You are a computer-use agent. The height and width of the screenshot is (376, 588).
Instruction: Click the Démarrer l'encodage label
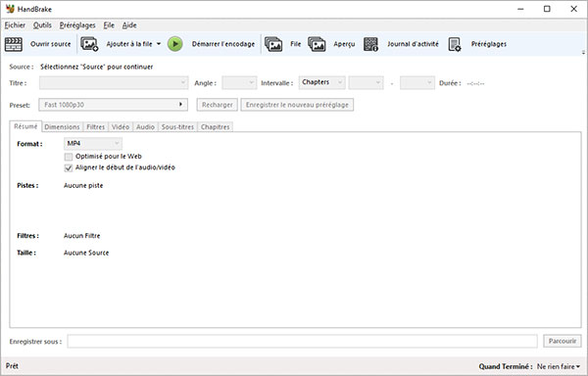[x=223, y=44]
